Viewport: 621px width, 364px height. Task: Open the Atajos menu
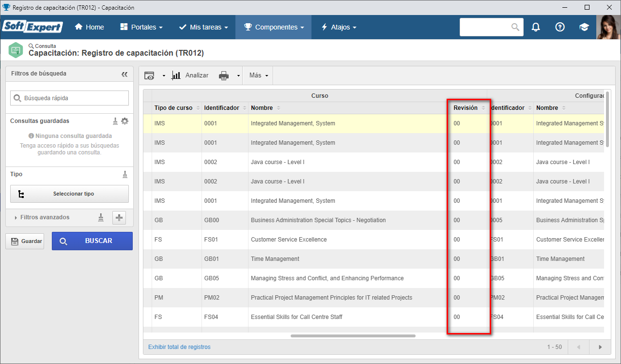click(339, 27)
